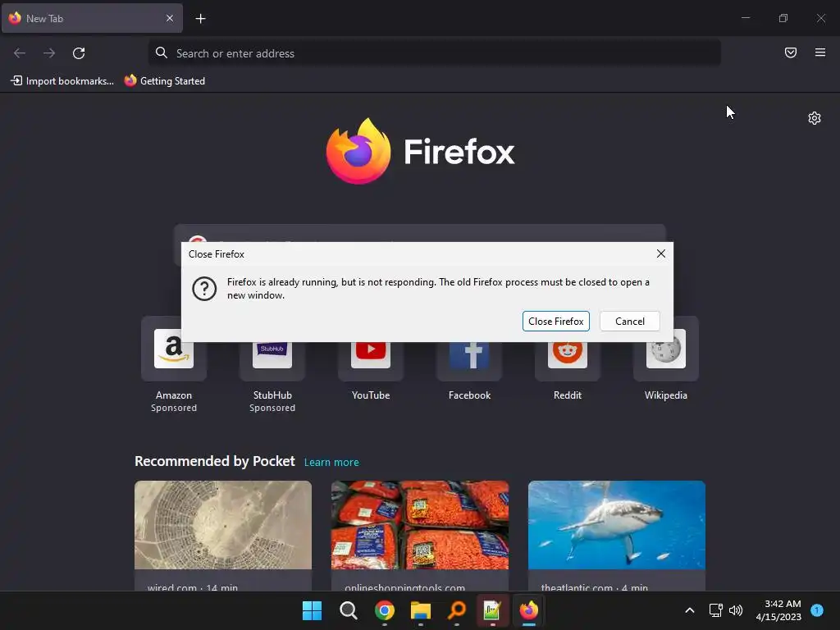Cancel the Close Firefox dialog
This screenshot has height=630, width=840.
(629, 321)
